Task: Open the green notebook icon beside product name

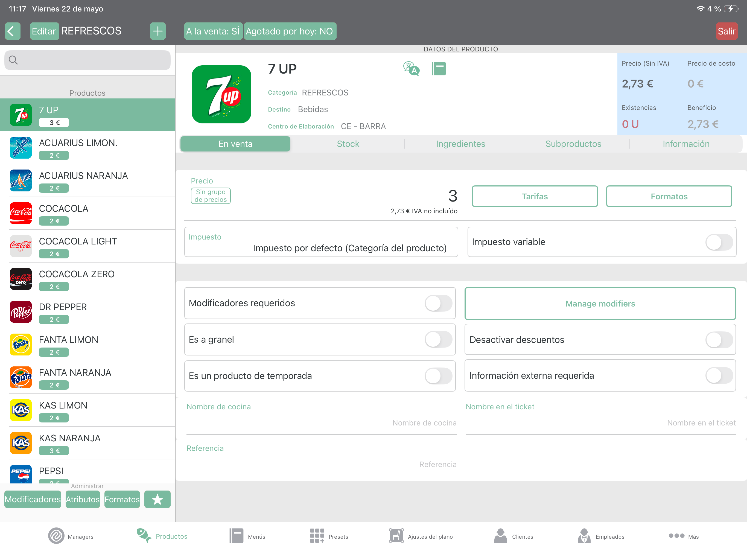Action: (439, 69)
